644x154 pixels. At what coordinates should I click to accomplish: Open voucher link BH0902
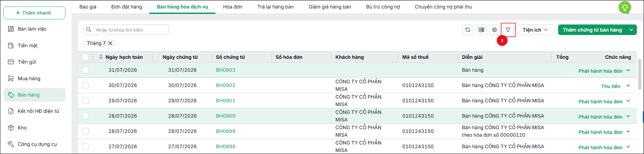click(226, 85)
